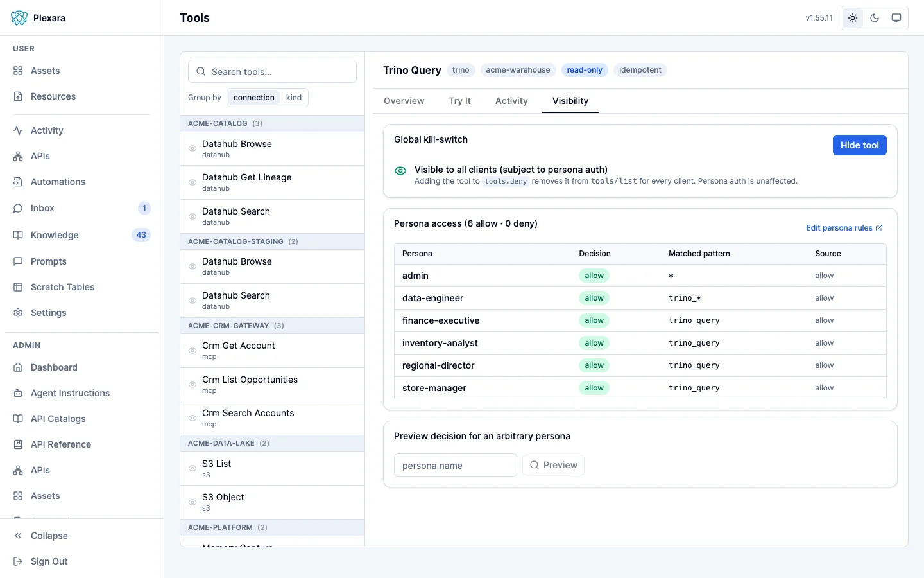
Task: Open Settings in the sidebar
Action: pos(81,313)
